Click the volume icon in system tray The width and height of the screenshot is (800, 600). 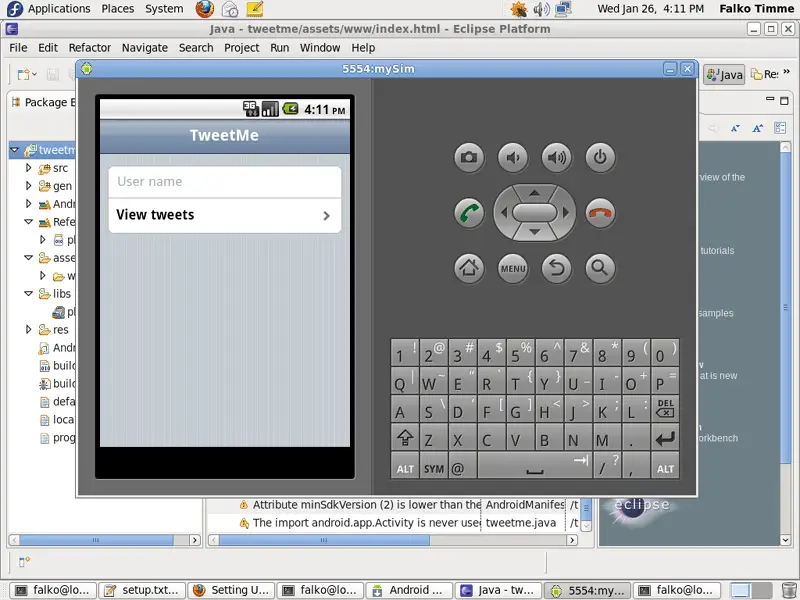541,9
